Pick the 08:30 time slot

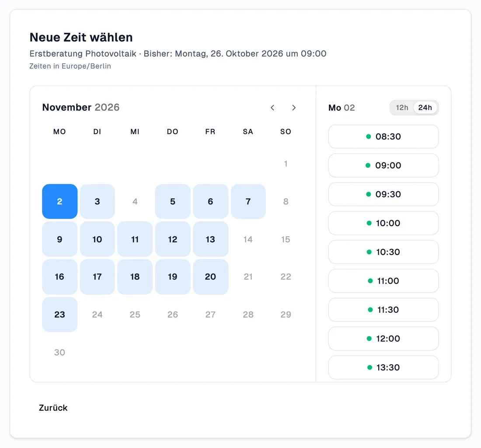(383, 136)
